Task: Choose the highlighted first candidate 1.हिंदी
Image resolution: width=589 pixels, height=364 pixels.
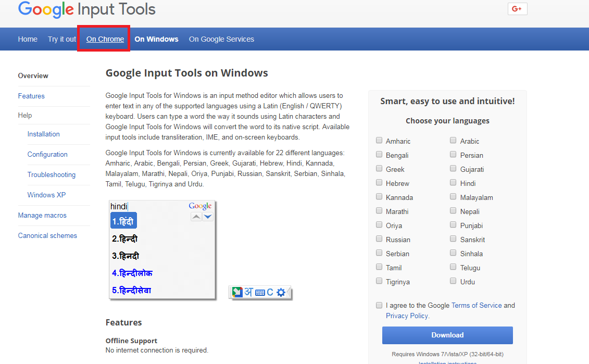Action: coord(123,221)
